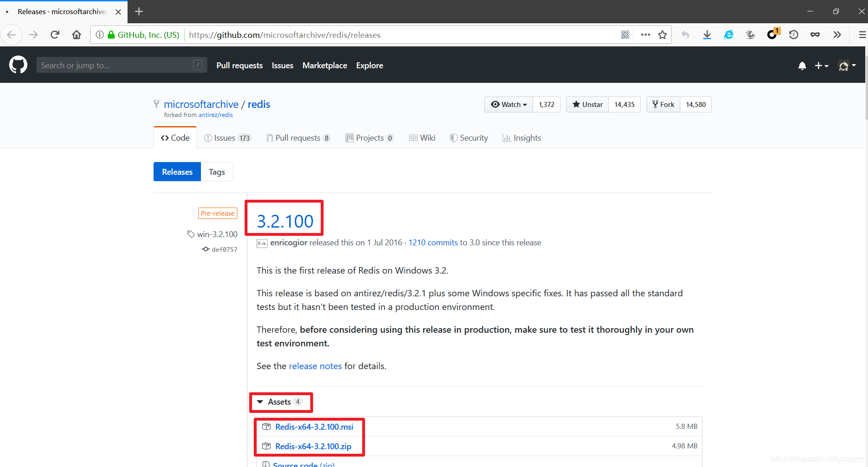Open a new browser tab
Screen dimensions: 868x467
pos(139,11)
